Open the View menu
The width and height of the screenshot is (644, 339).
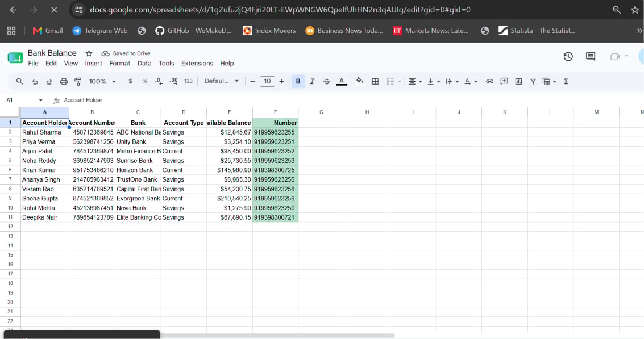(x=70, y=63)
